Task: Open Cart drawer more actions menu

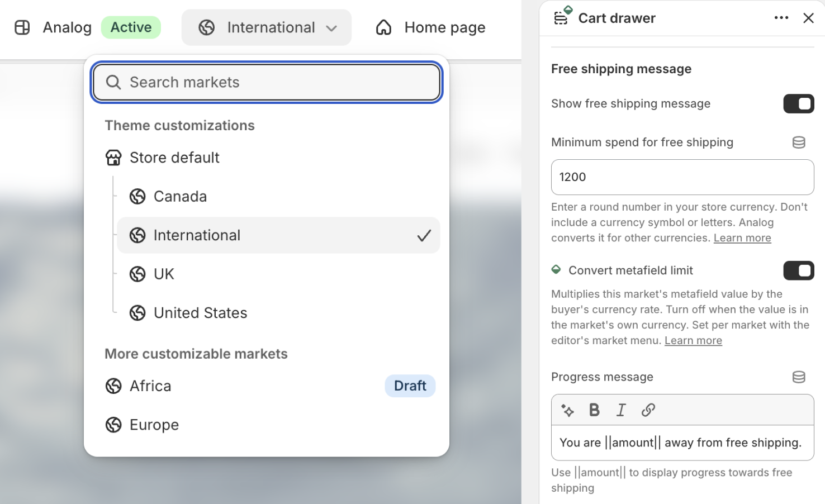Action: (x=781, y=18)
